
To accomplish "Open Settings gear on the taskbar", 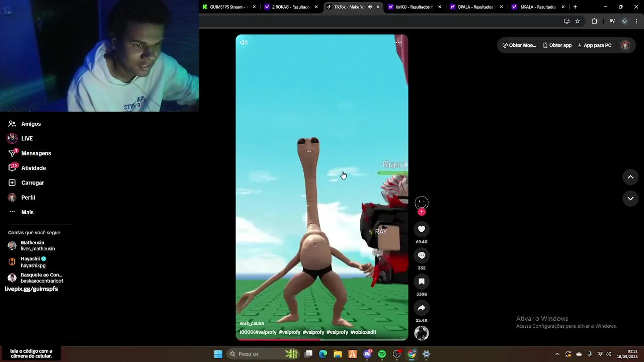I will pos(426,354).
